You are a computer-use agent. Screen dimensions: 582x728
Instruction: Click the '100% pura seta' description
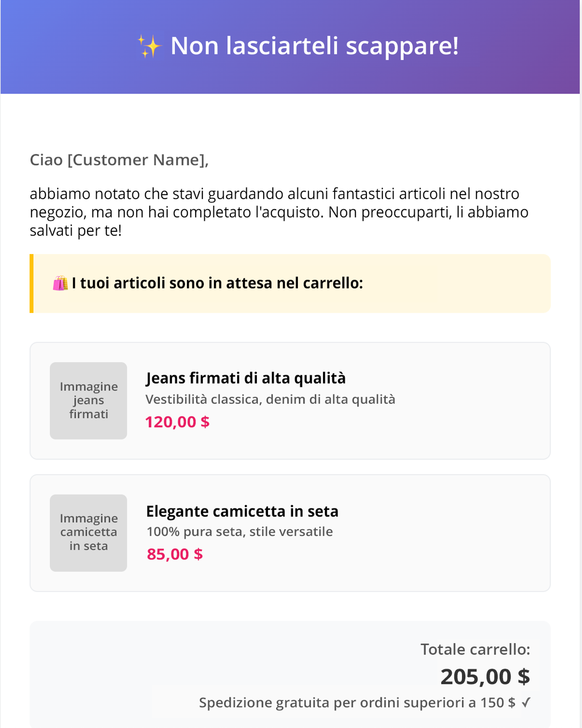240,532
